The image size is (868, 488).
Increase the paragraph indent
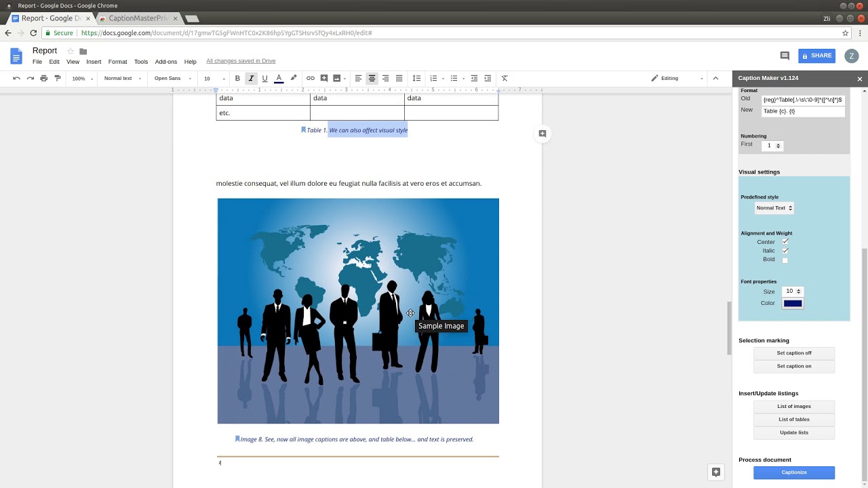(x=488, y=79)
